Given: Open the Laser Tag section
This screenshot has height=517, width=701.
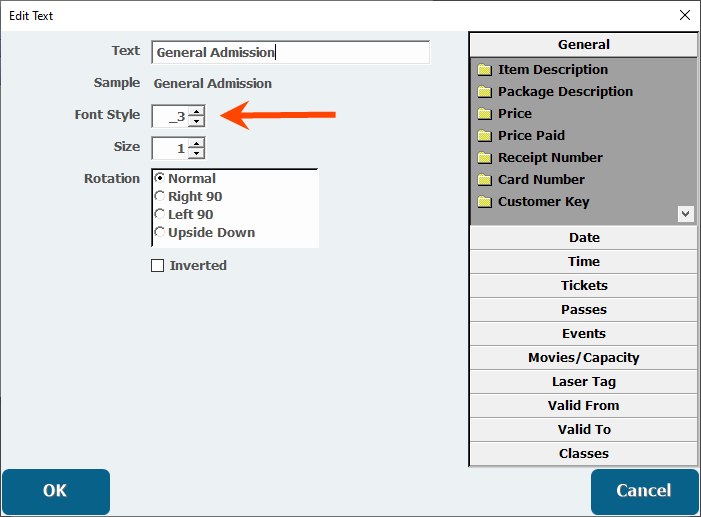Looking at the screenshot, I should [x=584, y=382].
